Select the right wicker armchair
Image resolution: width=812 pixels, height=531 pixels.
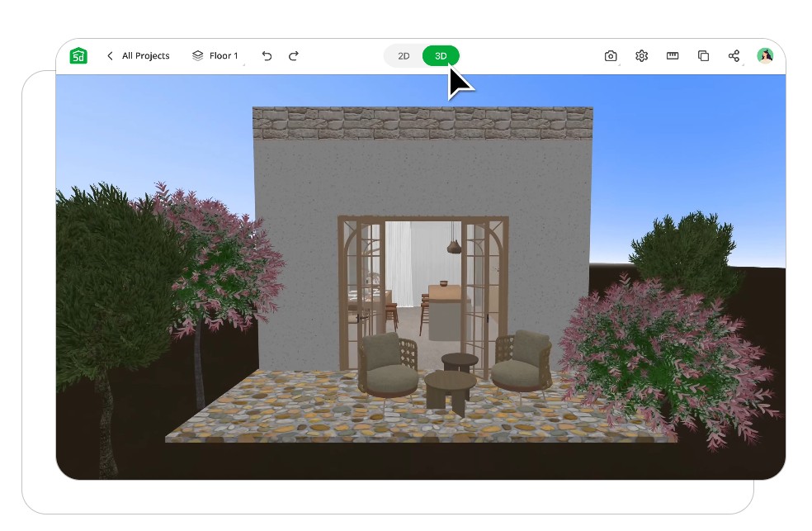click(x=521, y=365)
